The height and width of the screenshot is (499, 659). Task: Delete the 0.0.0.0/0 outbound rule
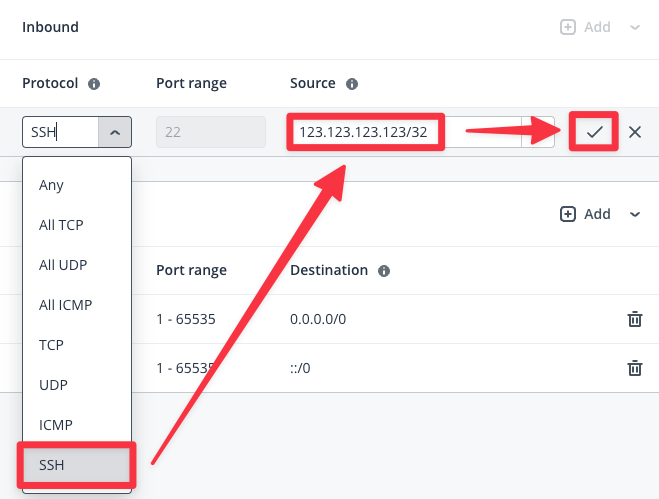(x=634, y=319)
